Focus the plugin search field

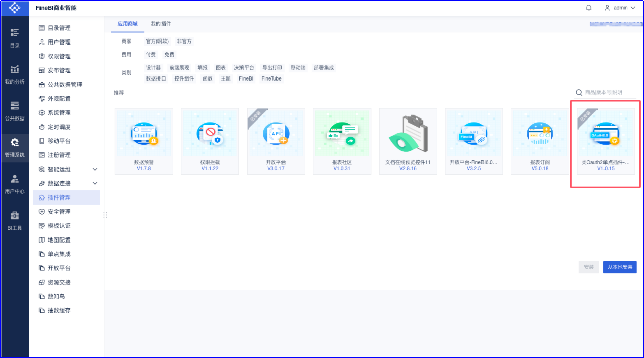(x=610, y=92)
